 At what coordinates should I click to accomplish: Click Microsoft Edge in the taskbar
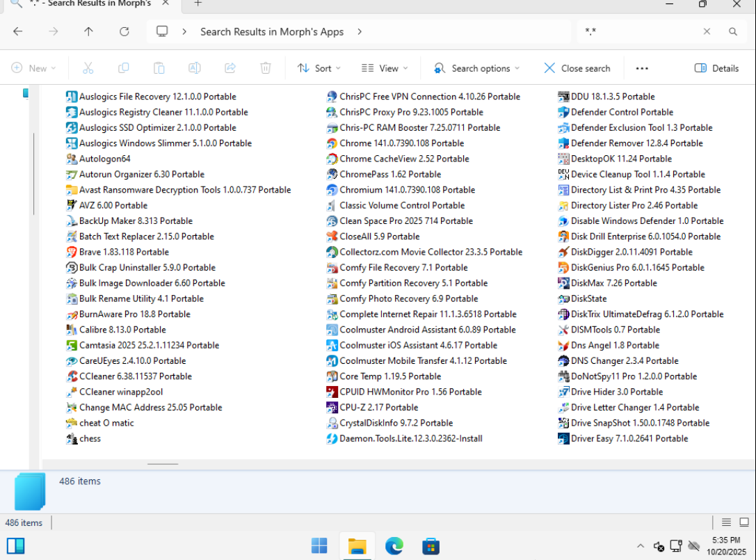[394, 545]
